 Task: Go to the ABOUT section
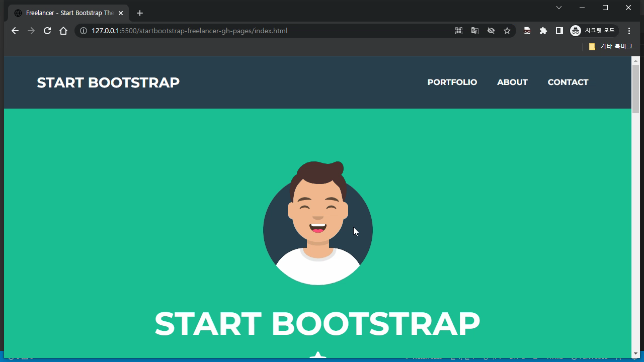click(x=512, y=82)
